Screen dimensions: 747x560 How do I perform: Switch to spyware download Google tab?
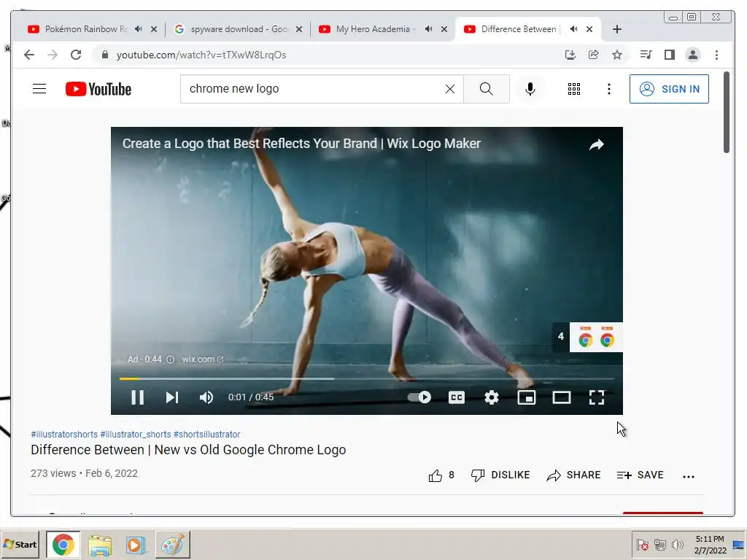click(231, 29)
